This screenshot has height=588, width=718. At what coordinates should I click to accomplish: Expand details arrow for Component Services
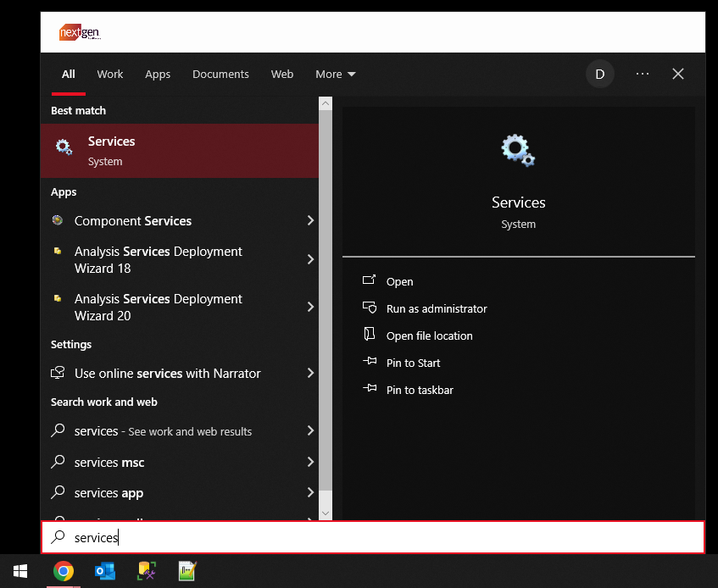[310, 220]
